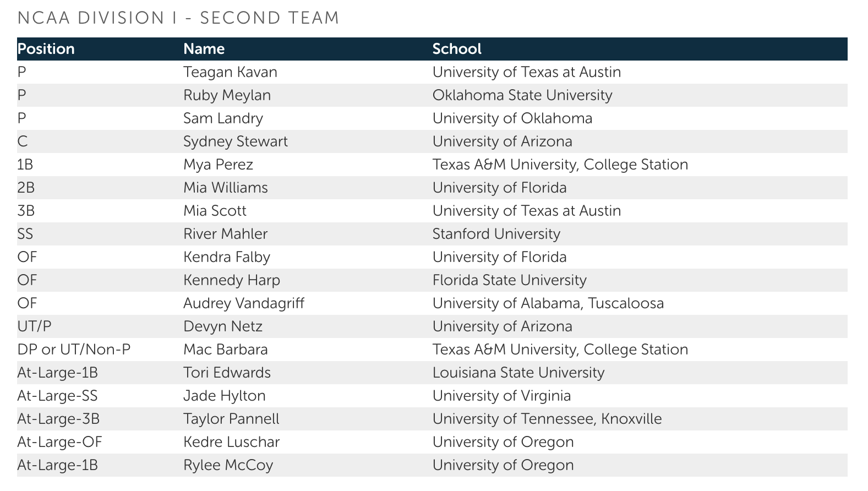Click the NCAA Division I Second Team heading
This screenshot has height=491, width=868.
click(178, 18)
